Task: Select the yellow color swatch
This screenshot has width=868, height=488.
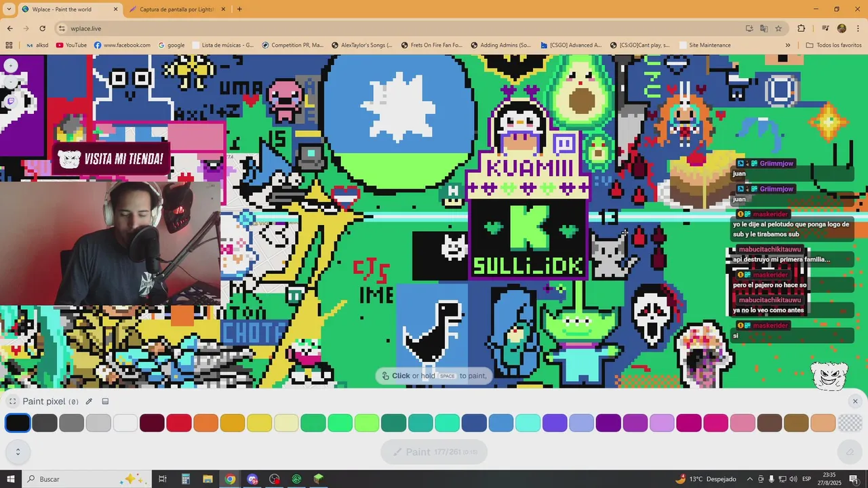Action: coord(260,423)
